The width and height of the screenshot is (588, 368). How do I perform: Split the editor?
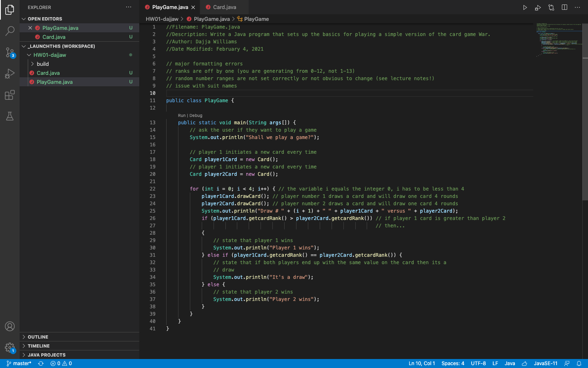click(564, 7)
